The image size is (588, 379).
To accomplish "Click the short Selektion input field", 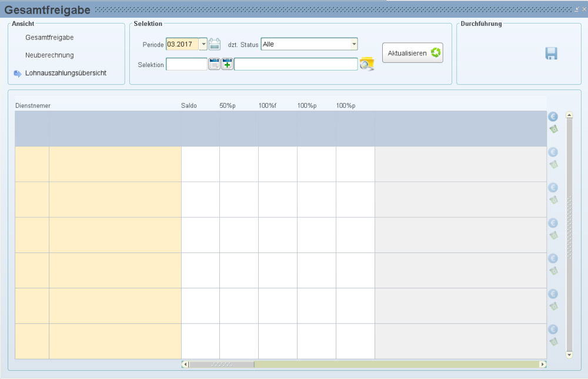I will pos(186,64).
